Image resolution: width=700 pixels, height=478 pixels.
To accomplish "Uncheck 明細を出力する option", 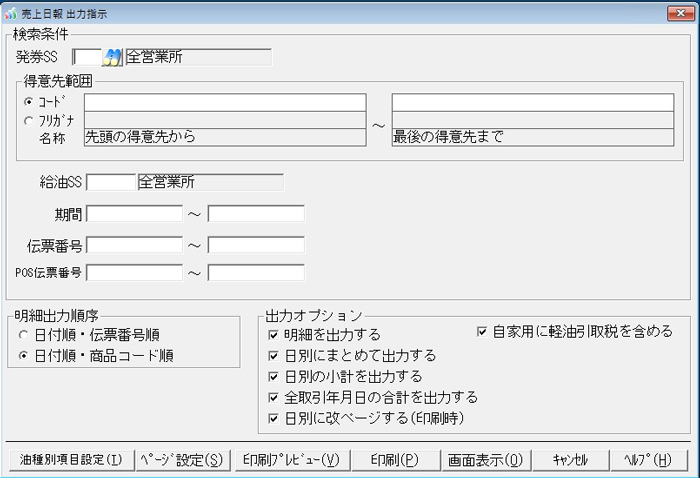I will tap(274, 334).
